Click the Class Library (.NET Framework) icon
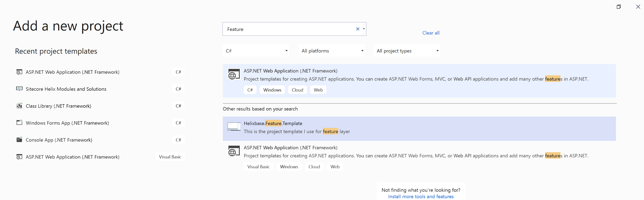 19,106
